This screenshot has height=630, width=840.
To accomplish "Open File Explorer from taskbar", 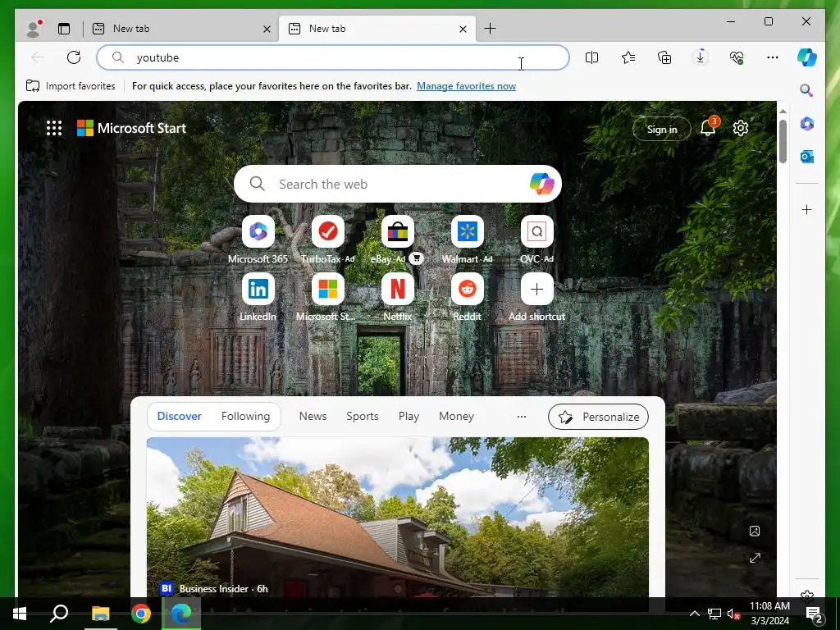I will (100, 614).
